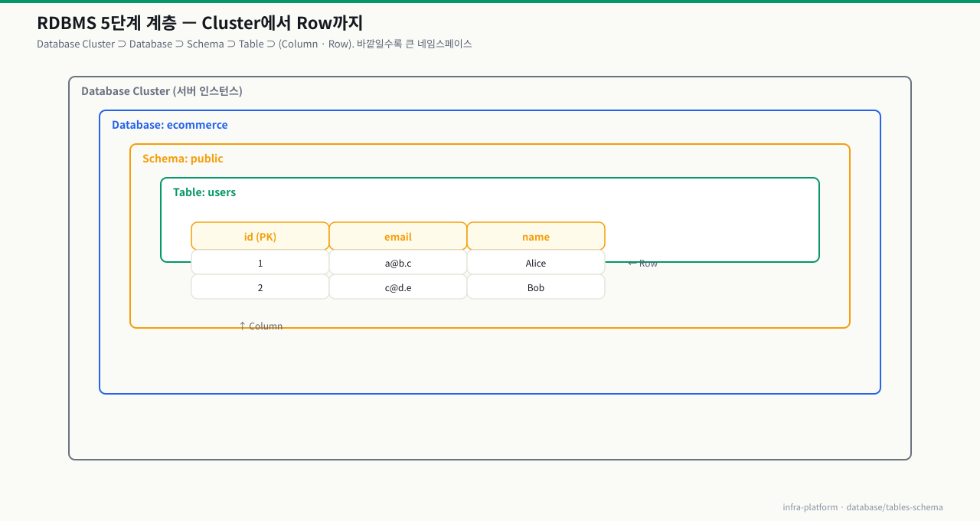Click the email cell 'a@b.c'
The width and height of the screenshot is (980, 521).
(x=398, y=262)
